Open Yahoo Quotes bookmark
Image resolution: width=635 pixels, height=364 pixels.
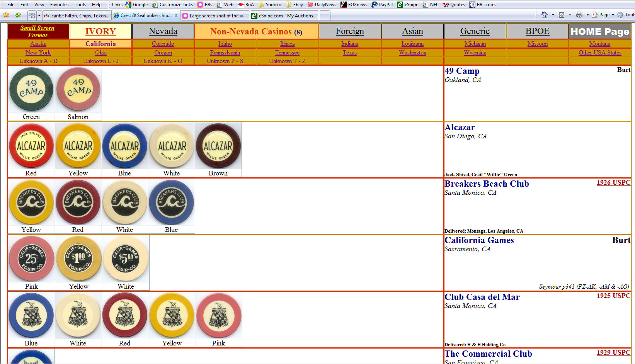pos(454,5)
